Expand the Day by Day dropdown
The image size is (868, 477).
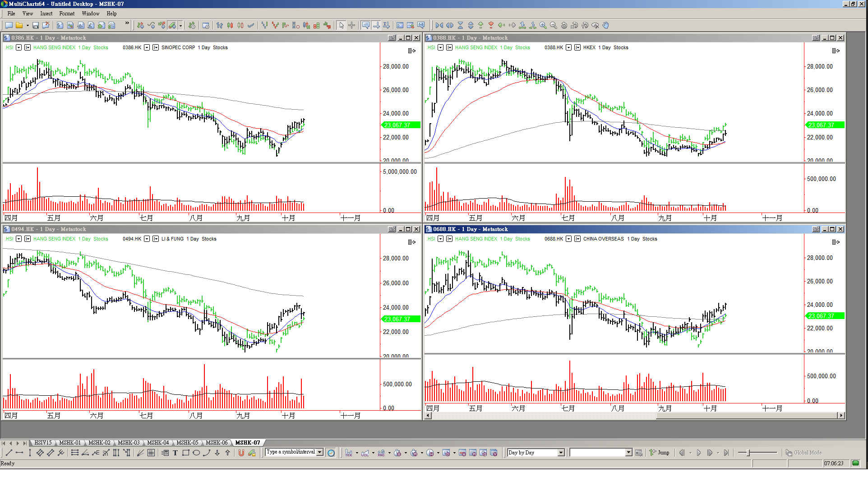[x=561, y=453]
